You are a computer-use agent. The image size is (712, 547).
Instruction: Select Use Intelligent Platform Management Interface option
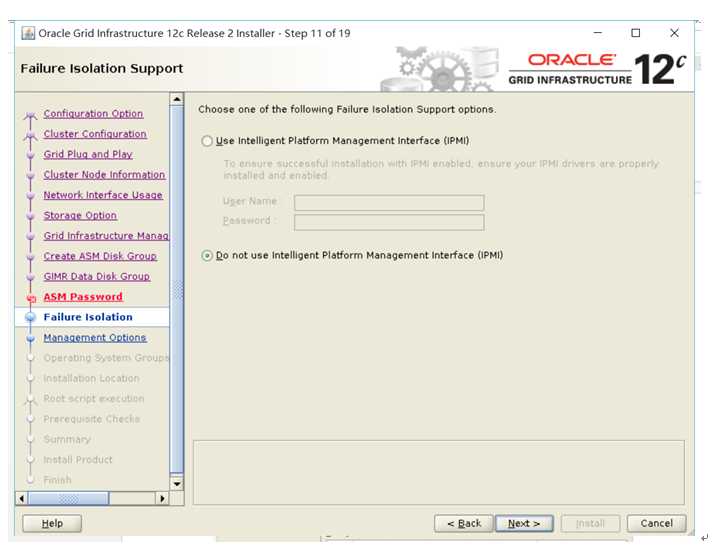[x=207, y=141]
